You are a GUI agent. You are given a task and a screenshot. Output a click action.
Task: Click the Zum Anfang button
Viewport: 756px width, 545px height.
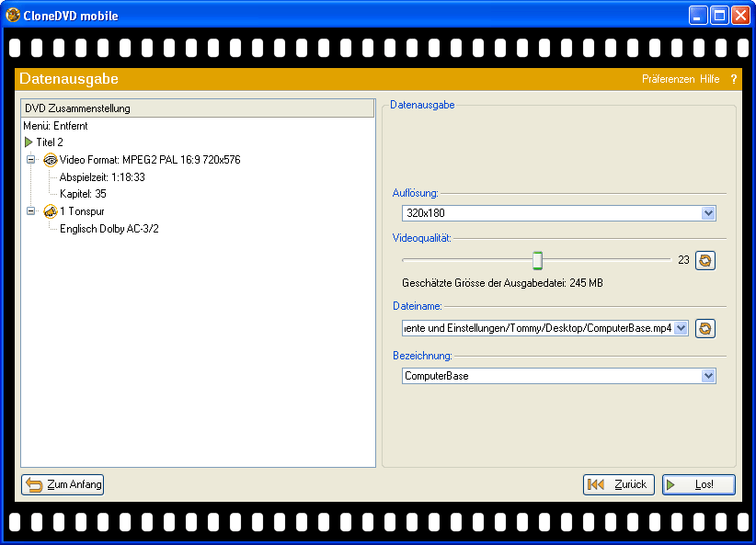pos(63,484)
